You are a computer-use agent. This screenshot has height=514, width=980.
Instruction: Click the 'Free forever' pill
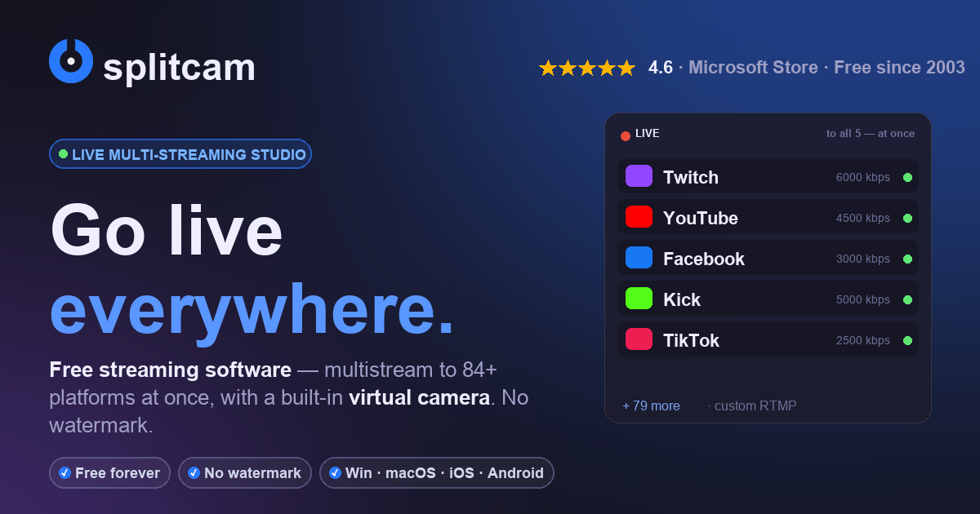(x=109, y=472)
